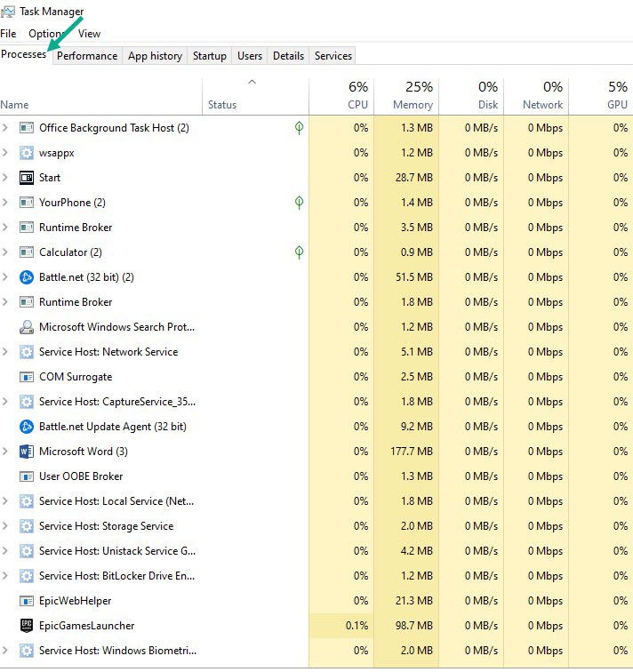Select the 21.3 MB memory value
Screen dimensions: 633x672
coord(414,601)
